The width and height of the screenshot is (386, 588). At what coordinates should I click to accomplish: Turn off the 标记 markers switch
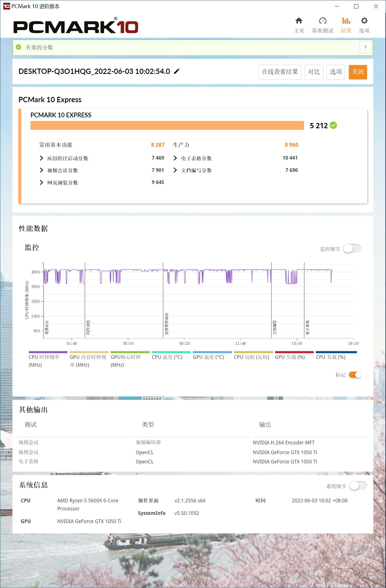coord(355,375)
